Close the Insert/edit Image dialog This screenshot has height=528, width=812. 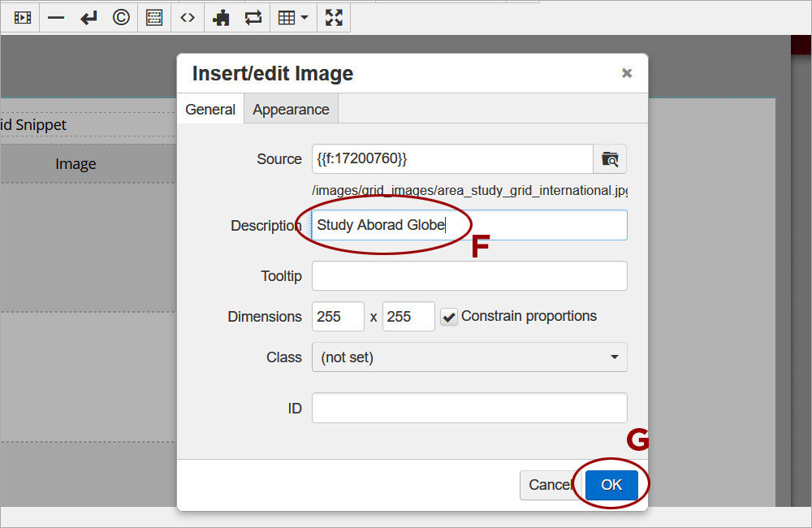coord(627,73)
